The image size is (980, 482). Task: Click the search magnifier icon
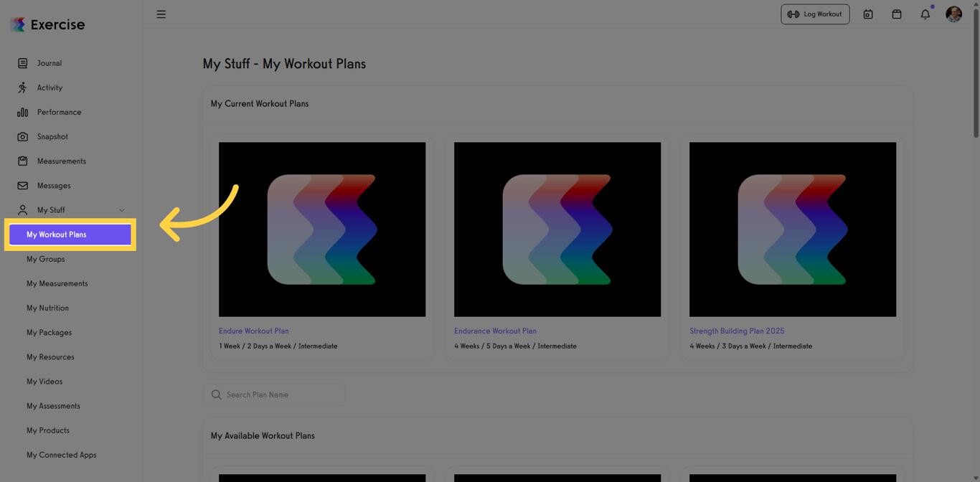point(216,394)
